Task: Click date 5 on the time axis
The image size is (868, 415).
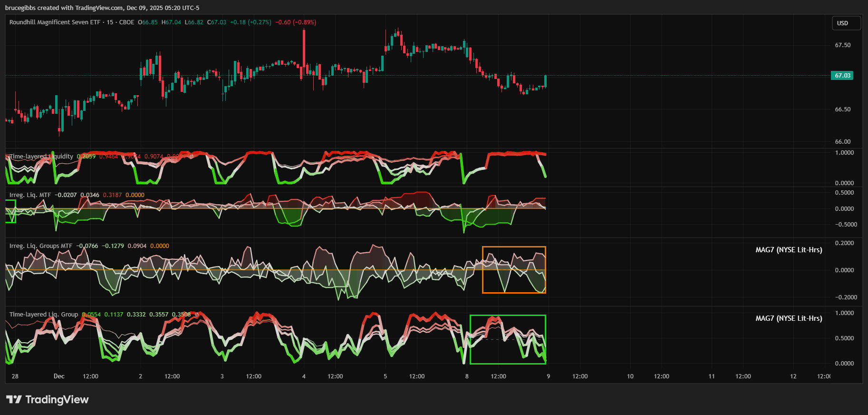Action: [x=385, y=376]
